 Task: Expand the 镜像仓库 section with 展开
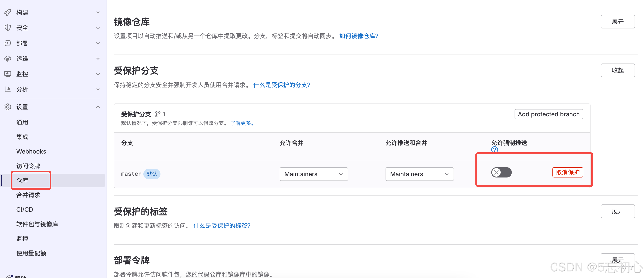(x=617, y=22)
